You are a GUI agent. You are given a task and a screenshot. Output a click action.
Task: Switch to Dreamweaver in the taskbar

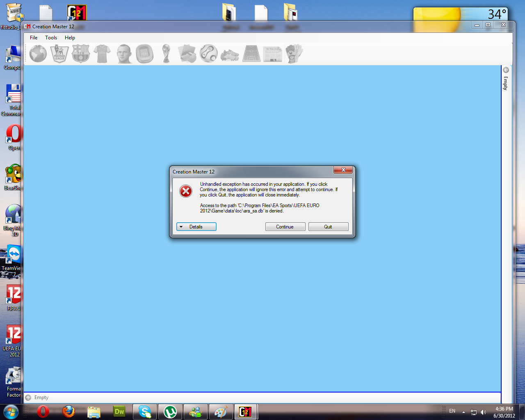coord(119,412)
